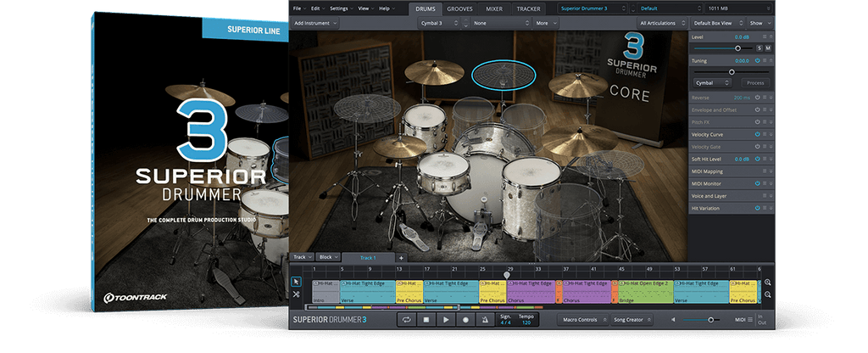Enable Envelope and Offset power button
The height and width of the screenshot is (353, 868).
pyautogui.click(x=757, y=109)
